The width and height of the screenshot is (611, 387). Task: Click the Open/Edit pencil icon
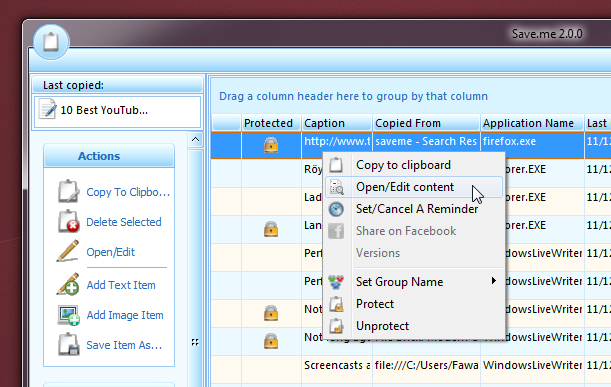(68, 251)
